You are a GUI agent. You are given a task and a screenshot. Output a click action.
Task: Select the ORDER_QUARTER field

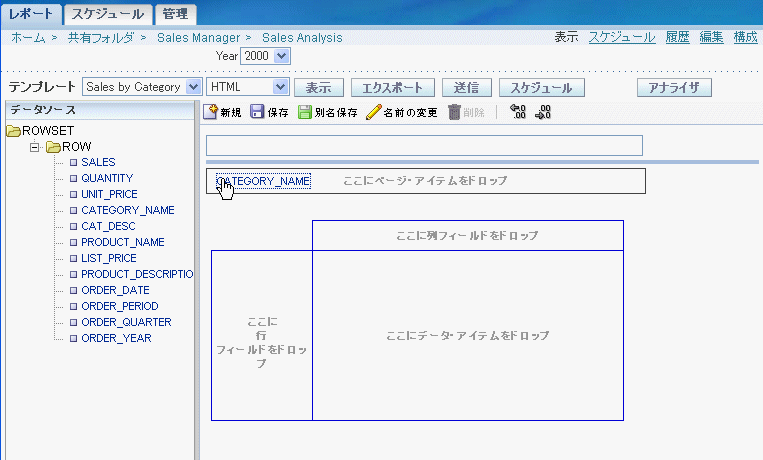tap(127, 323)
